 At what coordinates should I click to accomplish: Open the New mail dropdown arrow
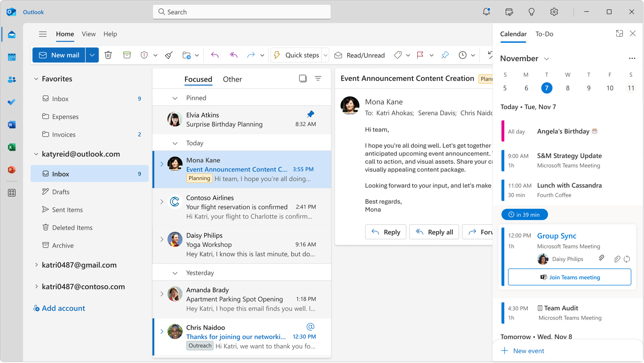(x=92, y=55)
